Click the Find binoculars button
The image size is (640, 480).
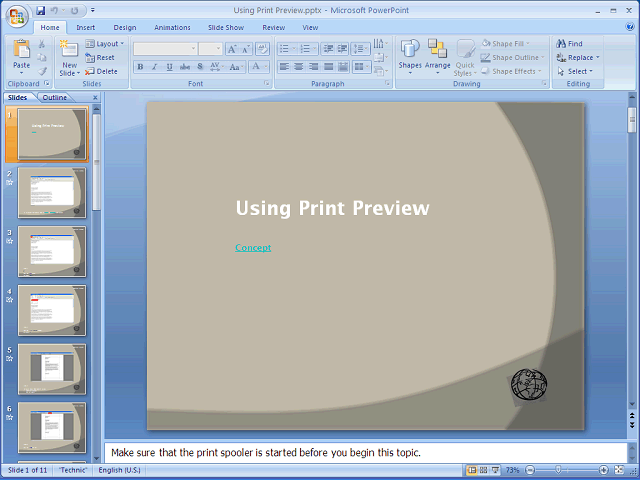click(x=569, y=44)
